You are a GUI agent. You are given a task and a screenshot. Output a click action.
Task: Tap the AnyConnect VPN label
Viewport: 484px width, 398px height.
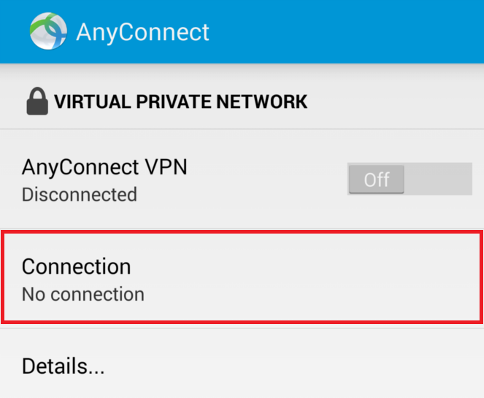tap(104, 167)
